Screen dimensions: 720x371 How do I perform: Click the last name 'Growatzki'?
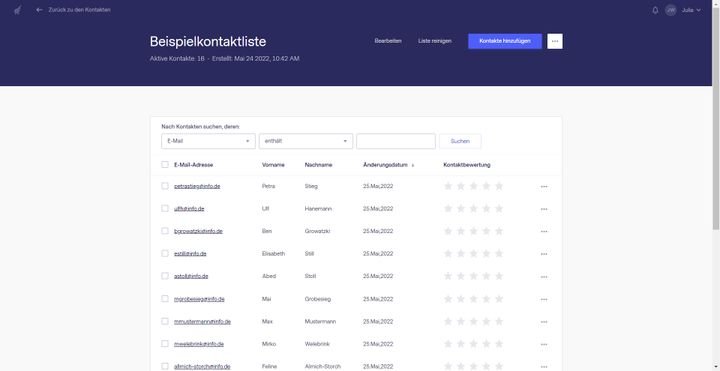click(317, 231)
